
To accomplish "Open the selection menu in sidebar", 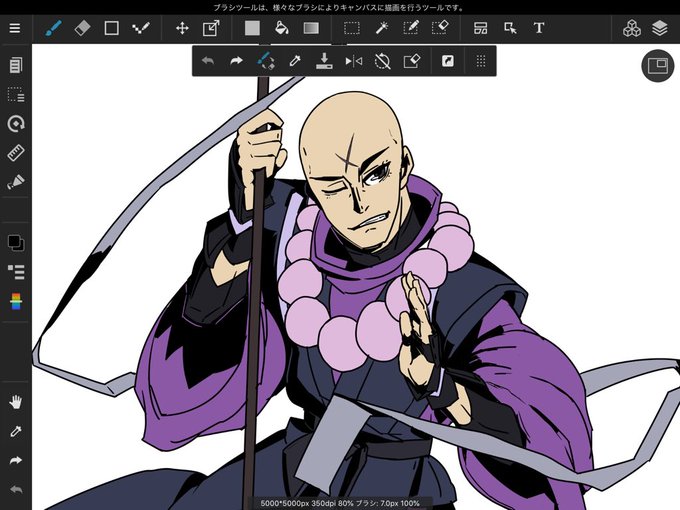I will pos(16,94).
